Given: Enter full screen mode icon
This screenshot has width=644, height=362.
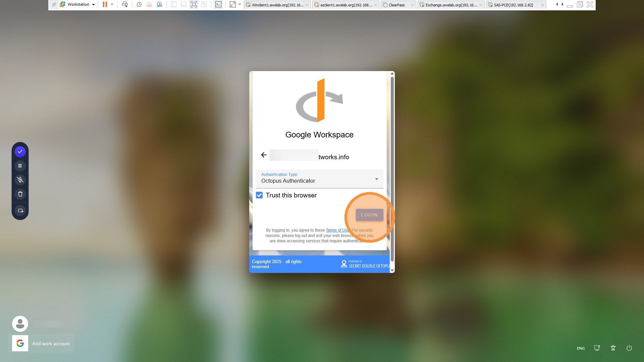Looking at the screenshot, I should 194,5.
